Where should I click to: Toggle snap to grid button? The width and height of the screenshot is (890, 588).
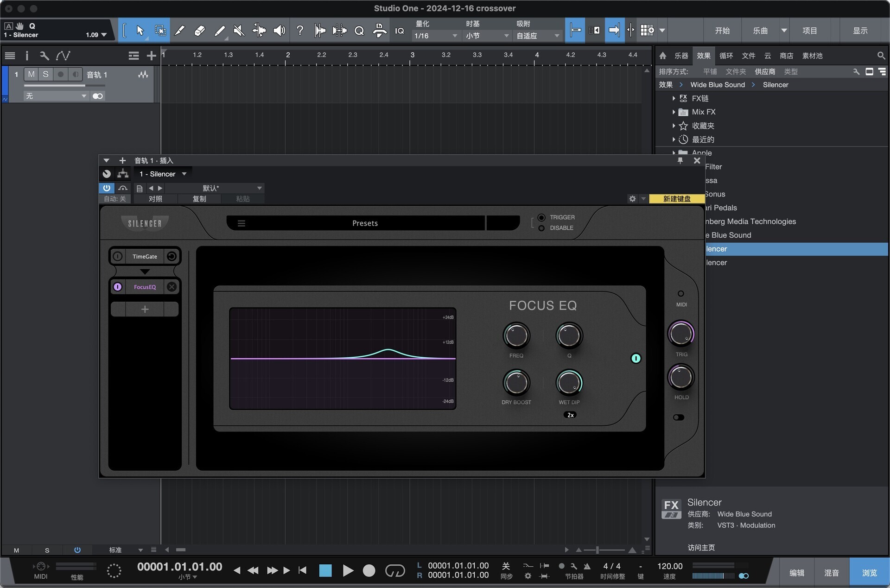pyautogui.click(x=575, y=31)
